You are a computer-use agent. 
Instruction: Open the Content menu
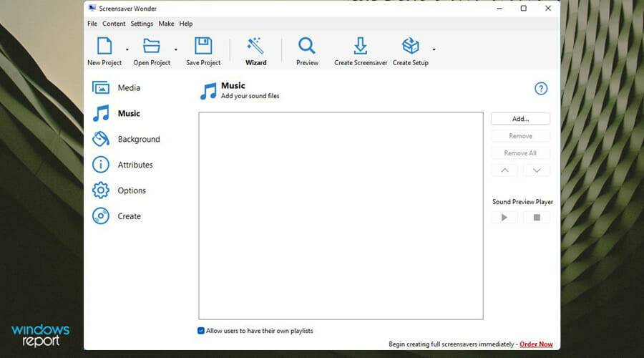(x=114, y=24)
